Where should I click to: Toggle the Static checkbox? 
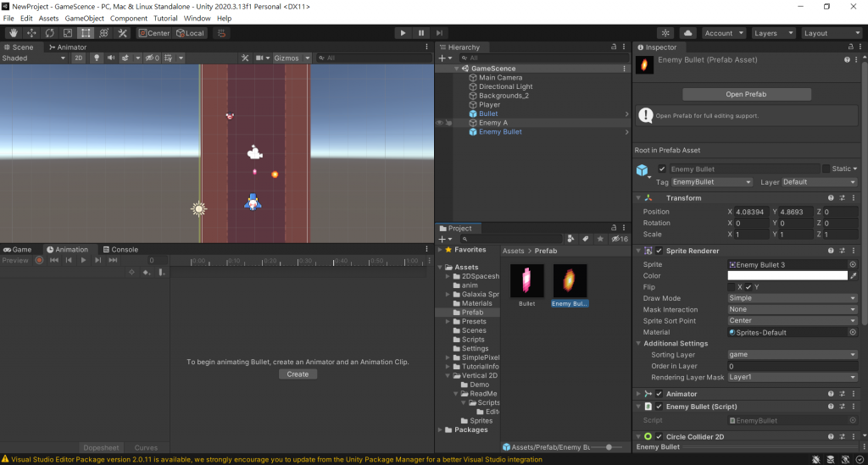826,169
